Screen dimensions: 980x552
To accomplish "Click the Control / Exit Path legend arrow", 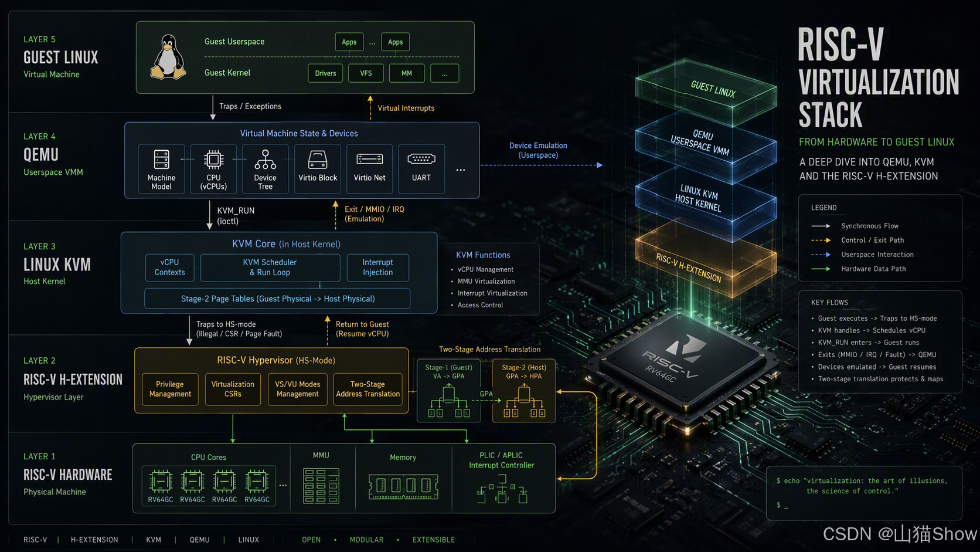I will (x=821, y=240).
